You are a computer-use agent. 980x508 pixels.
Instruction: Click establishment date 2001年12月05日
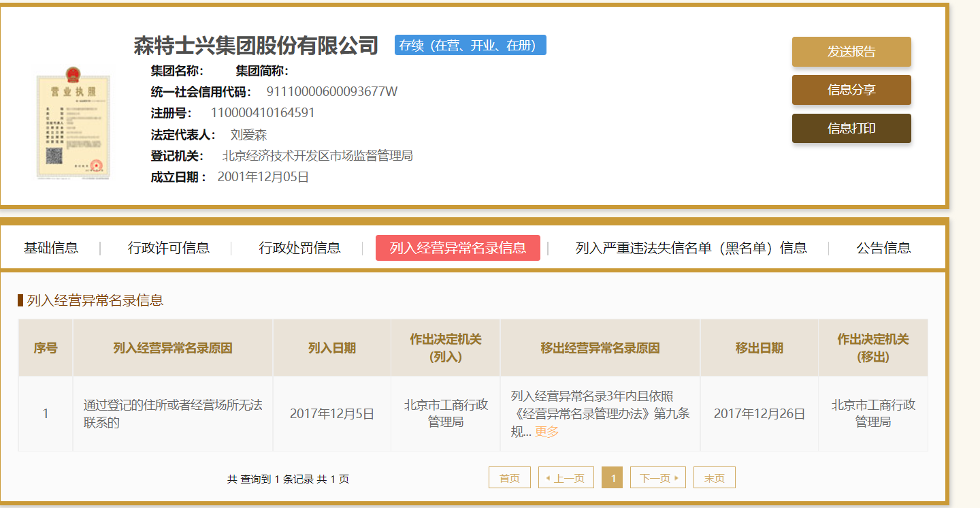tap(263, 177)
